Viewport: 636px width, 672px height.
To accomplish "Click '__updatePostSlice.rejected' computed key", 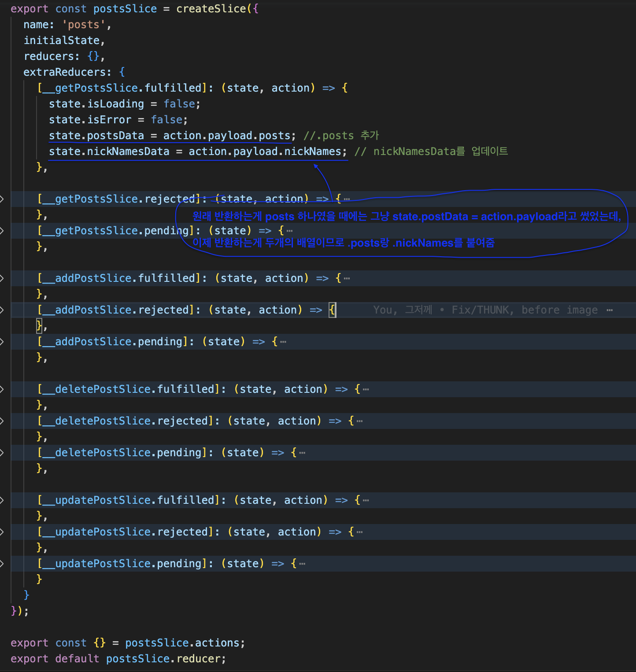I will 125,532.
